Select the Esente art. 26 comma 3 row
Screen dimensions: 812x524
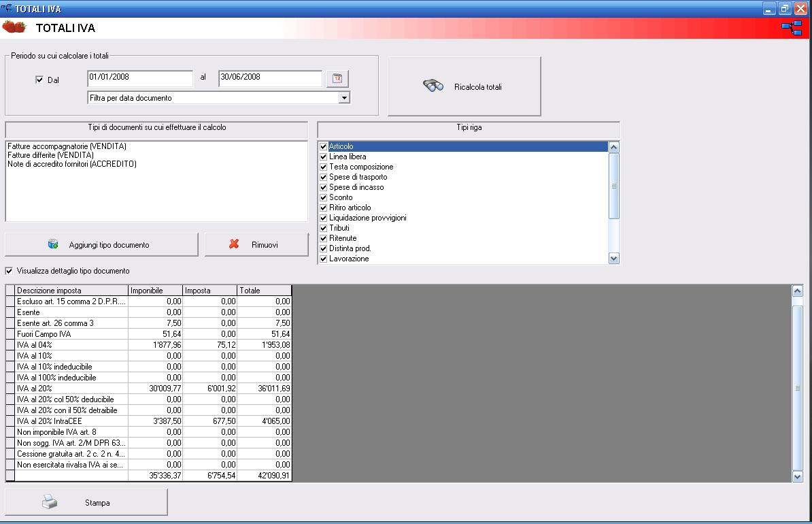[71, 323]
